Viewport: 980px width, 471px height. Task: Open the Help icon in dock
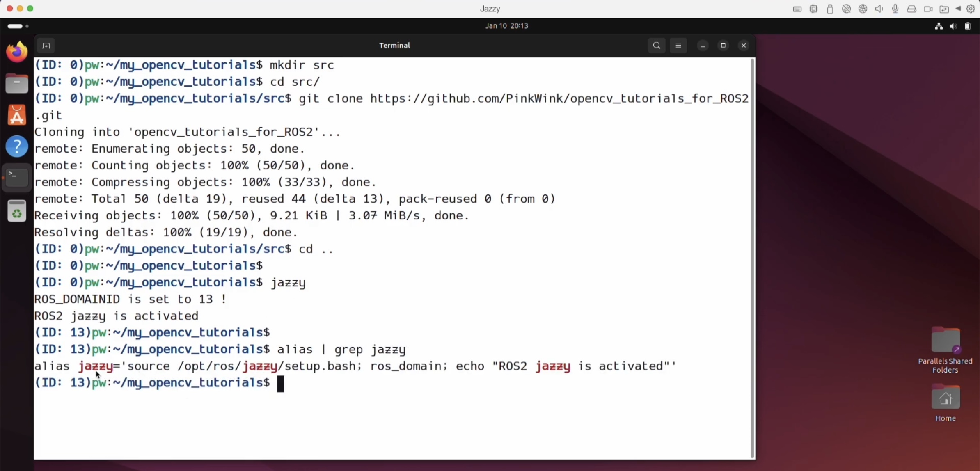point(17,146)
